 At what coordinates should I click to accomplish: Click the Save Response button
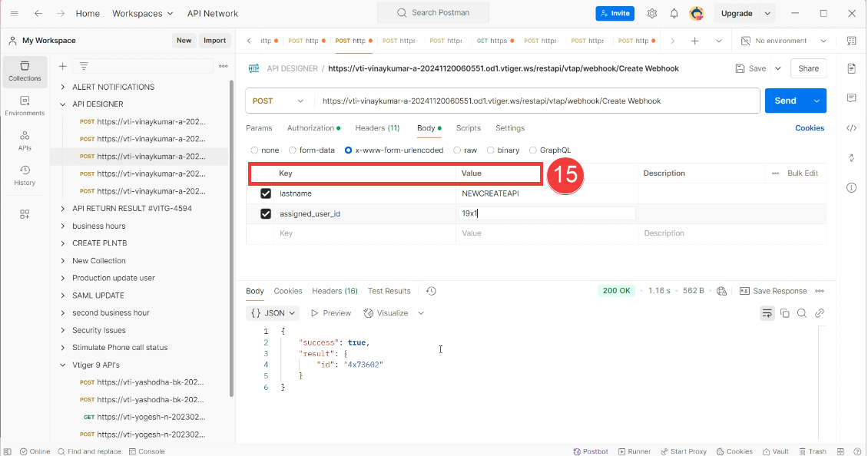774,291
